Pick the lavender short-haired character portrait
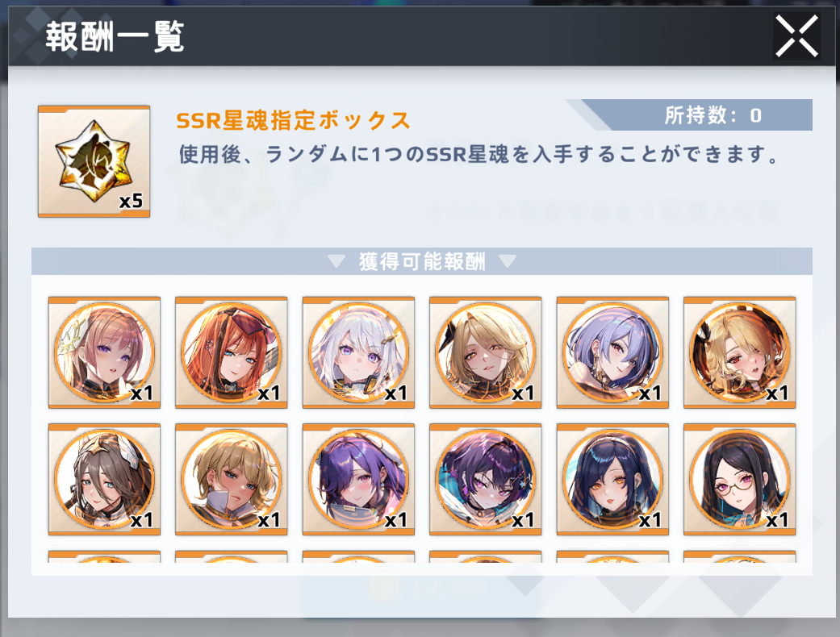This screenshot has height=637, width=840. pyautogui.click(x=613, y=352)
